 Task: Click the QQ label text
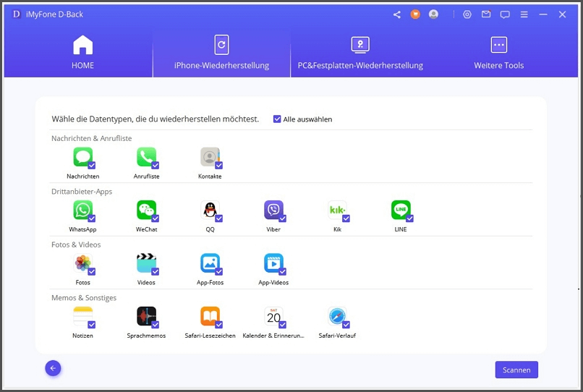click(210, 229)
